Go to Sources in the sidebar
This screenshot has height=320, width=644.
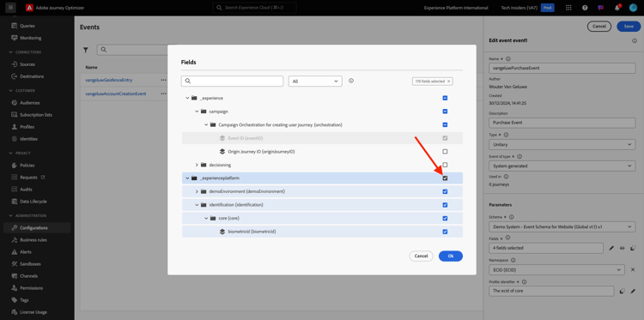(x=27, y=64)
